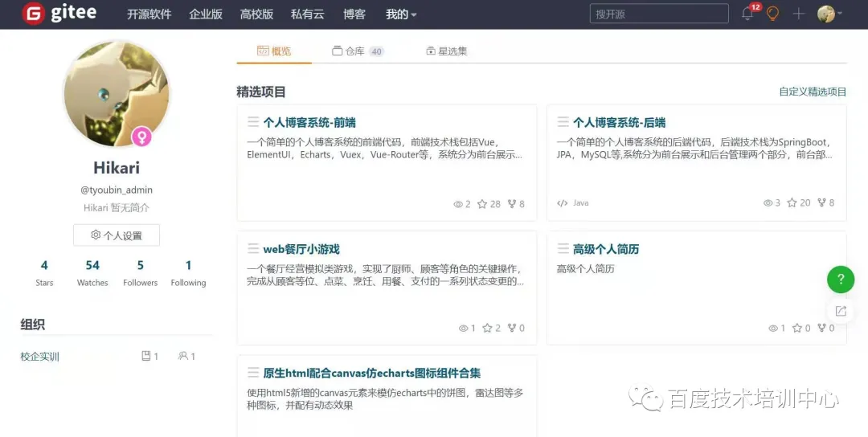Image resolution: width=868 pixels, height=437 pixels.
Task: Open the green help question-mark button
Action: (841, 280)
